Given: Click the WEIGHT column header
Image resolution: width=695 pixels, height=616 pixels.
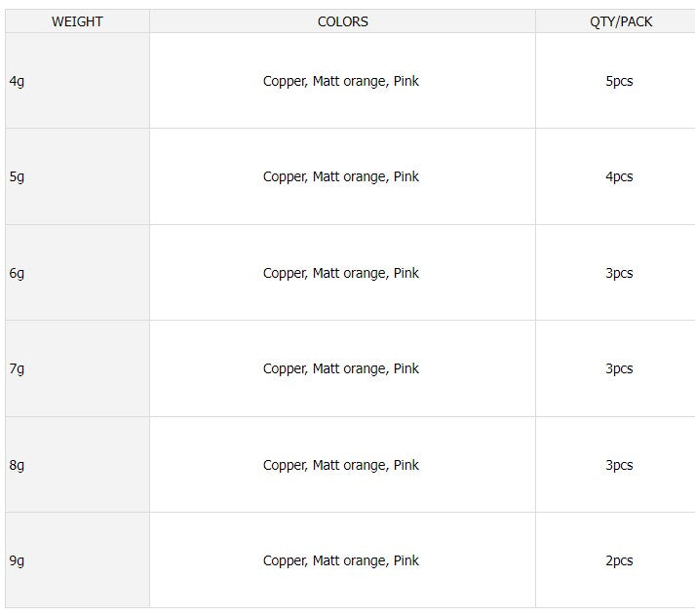Looking at the screenshot, I should click(77, 21).
